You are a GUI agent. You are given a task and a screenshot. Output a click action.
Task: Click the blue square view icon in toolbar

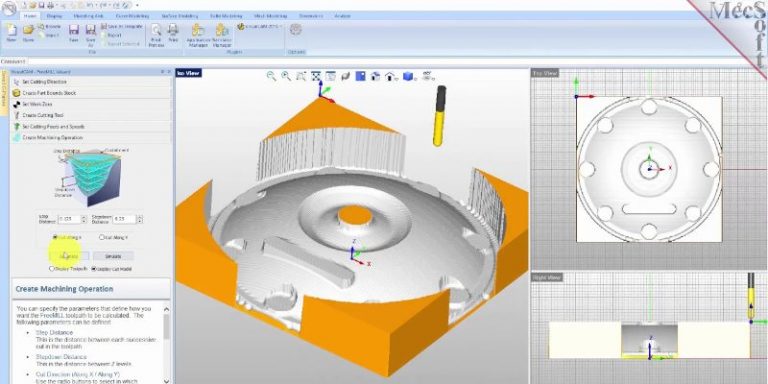tap(360, 76)
